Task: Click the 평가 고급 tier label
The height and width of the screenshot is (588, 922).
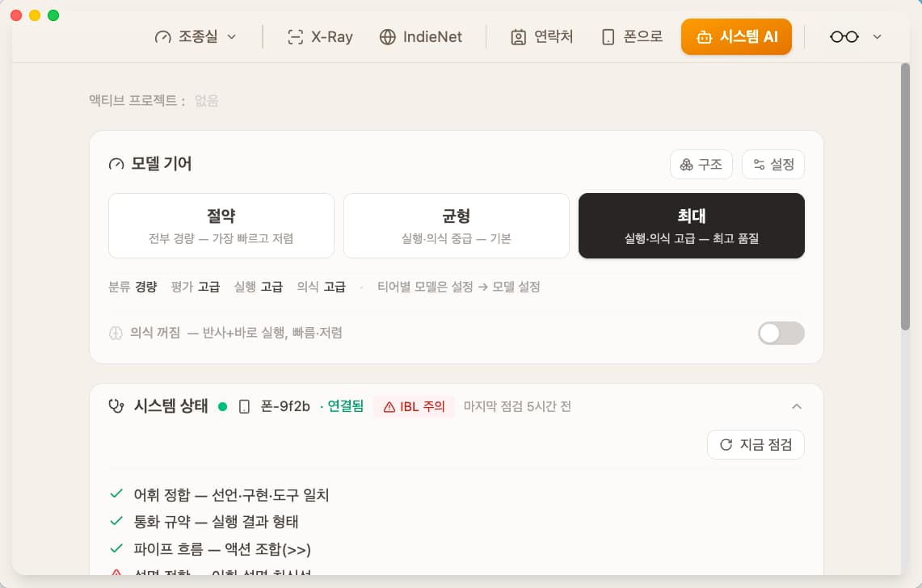Action: click(196, 287)
